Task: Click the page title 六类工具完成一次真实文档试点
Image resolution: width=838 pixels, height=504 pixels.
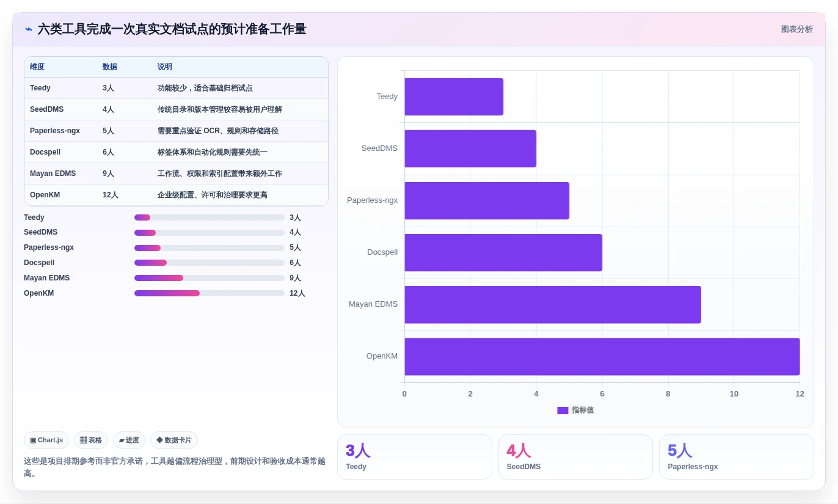Action: [x=172, y=29]
